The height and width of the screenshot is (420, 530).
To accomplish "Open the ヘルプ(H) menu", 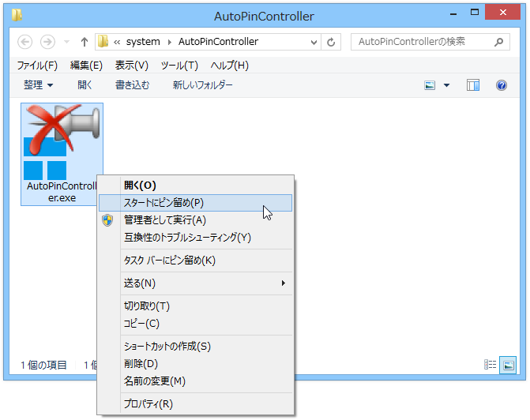I will tap(230, 66).
